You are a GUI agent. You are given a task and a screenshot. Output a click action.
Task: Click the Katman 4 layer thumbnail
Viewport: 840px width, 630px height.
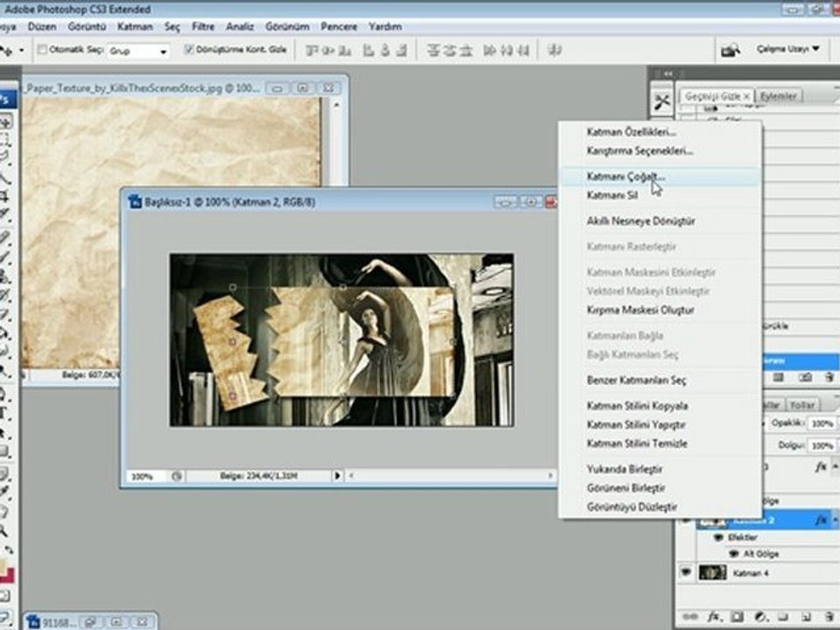pyautogui.click(x=712, y=572)
